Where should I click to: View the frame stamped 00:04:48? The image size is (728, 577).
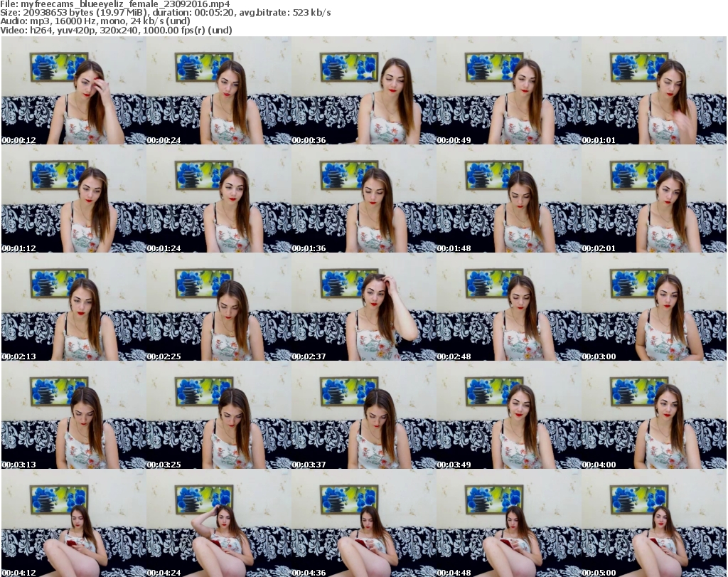pyautogui.click(x=508, y=523)
